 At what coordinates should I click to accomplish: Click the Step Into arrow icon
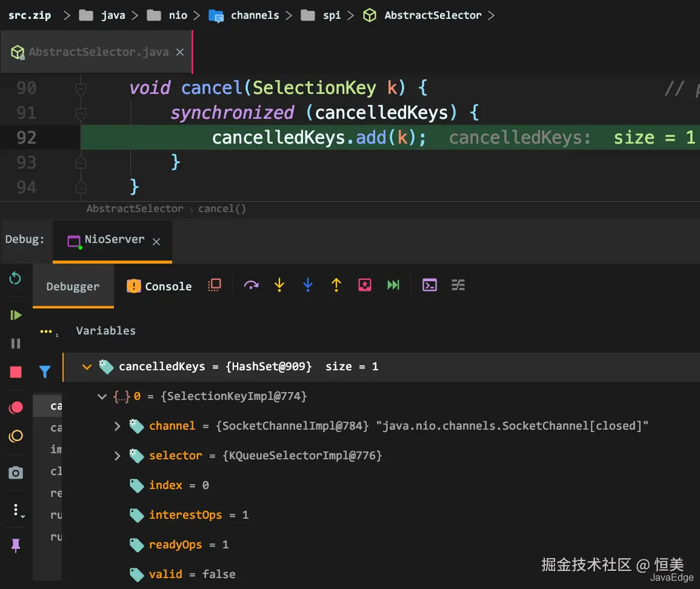(279, 285)
